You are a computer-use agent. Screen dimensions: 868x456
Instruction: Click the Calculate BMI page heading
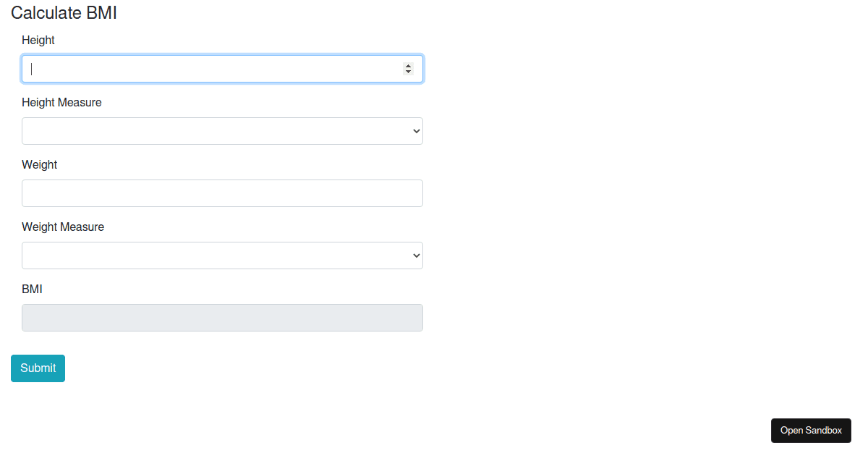click(x=64, y=13)
